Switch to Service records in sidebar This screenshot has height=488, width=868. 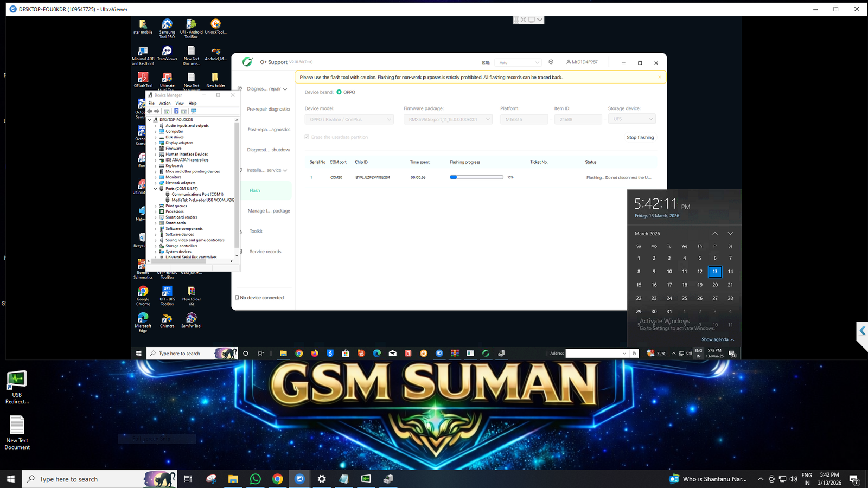(265, 252)
